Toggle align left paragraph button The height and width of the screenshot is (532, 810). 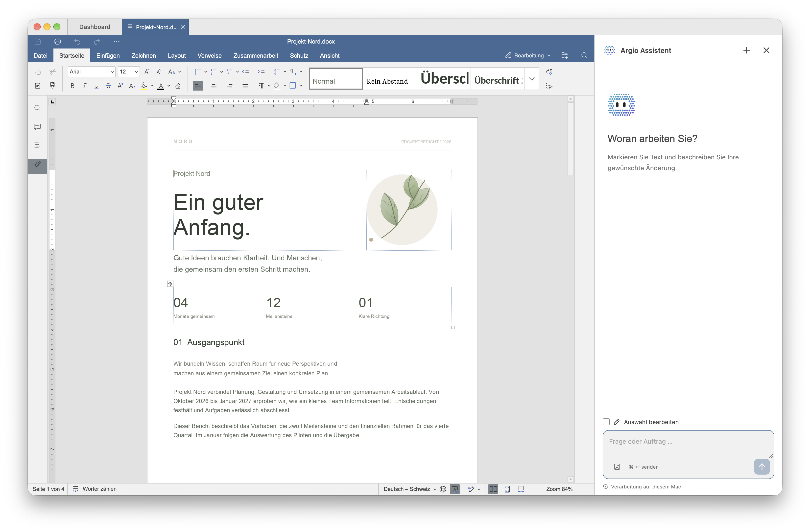[198, 86]
